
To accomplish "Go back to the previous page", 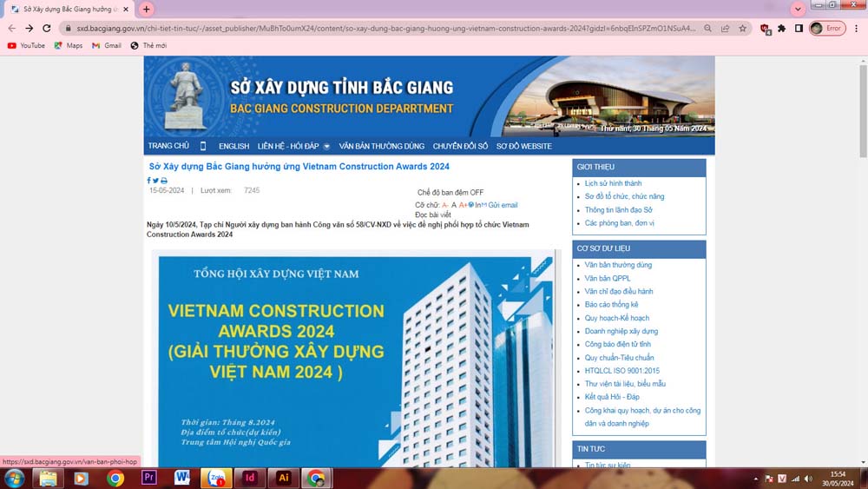I will [x=11, y=29].
